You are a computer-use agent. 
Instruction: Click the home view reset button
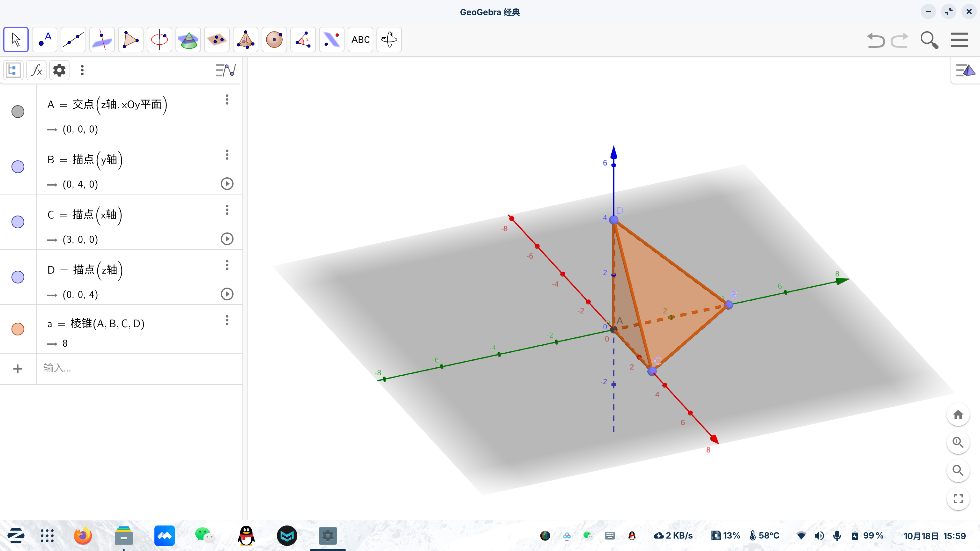(958, 415)
